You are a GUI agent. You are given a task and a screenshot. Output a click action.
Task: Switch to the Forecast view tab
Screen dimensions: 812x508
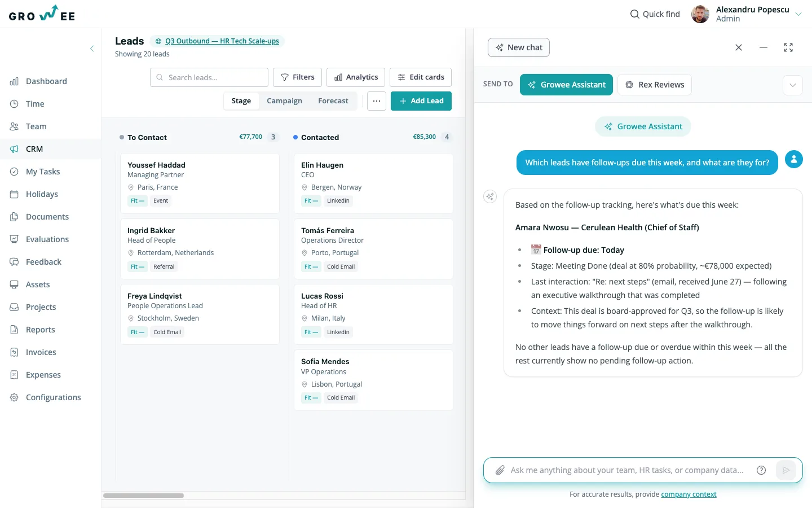click(333, 101)
